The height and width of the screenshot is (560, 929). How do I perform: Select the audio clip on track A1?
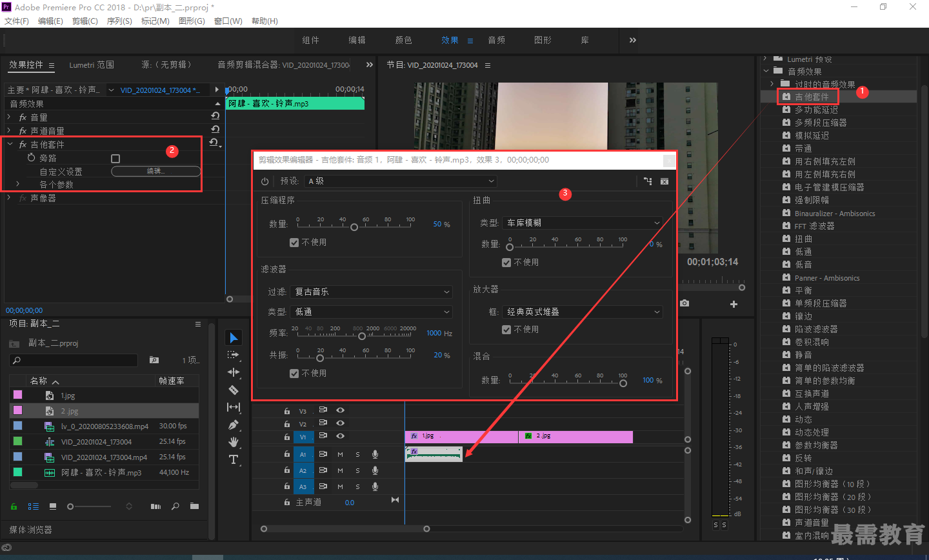(434, 454)
